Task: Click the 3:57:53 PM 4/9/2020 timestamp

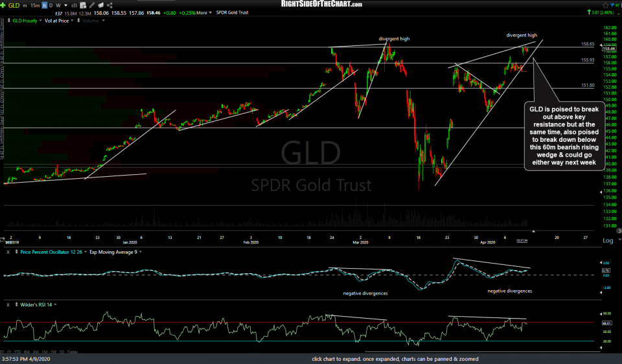Action: pos(26,359)
